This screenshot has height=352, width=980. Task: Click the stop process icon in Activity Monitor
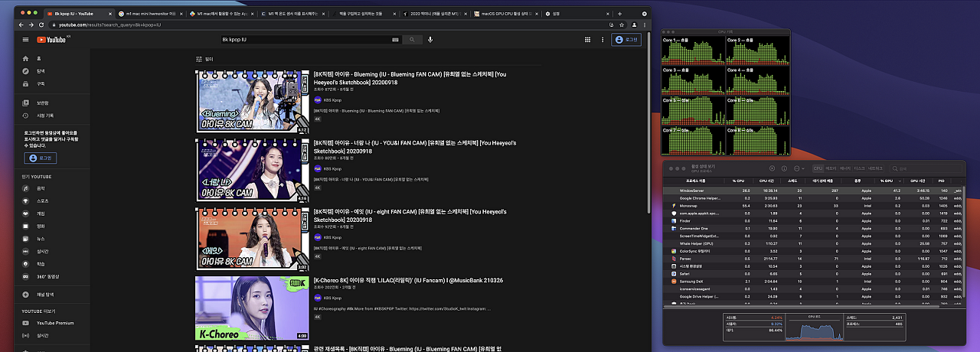[x=772, y=168]
